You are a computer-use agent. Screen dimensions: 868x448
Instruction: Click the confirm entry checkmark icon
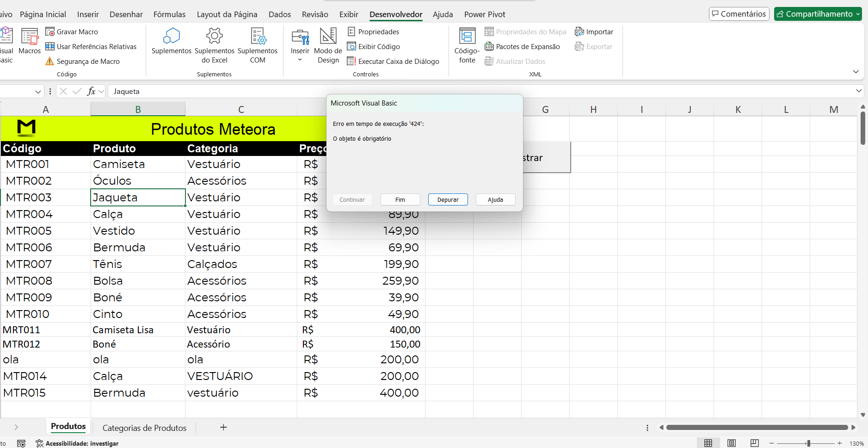77,91
